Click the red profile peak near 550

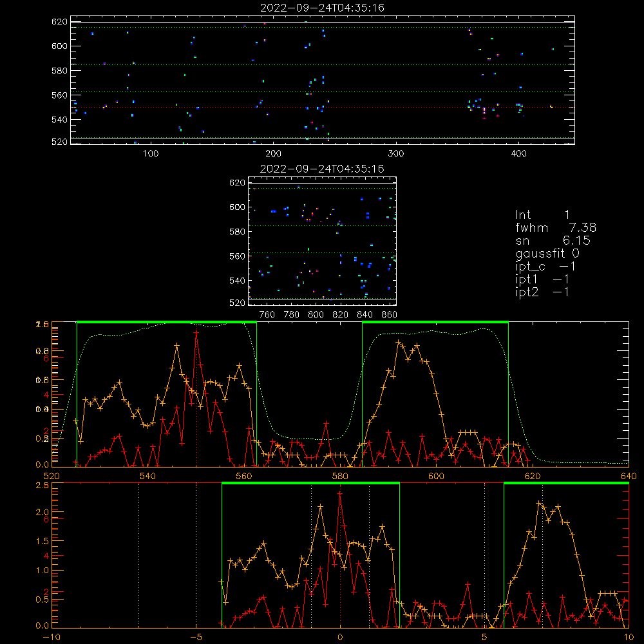pos(196,333)
